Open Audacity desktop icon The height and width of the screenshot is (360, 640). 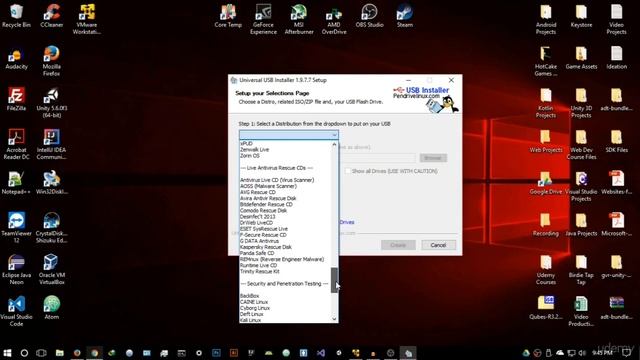[16, 59]
